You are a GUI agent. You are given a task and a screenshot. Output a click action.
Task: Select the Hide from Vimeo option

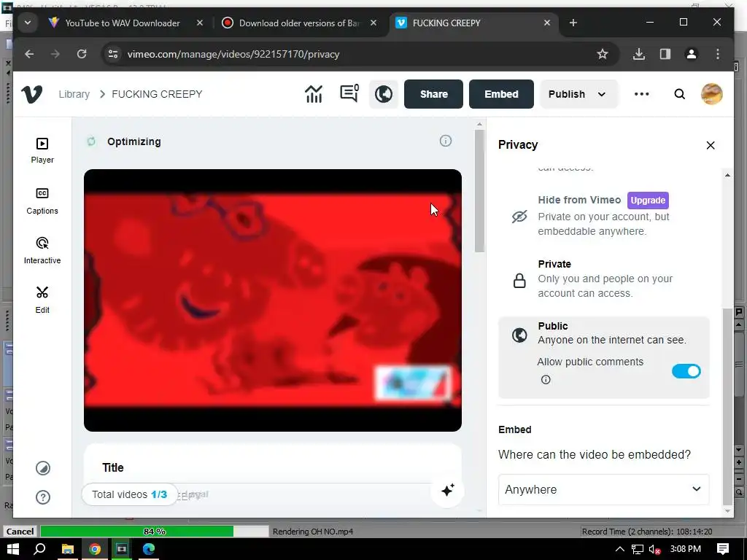click(603, 215)
